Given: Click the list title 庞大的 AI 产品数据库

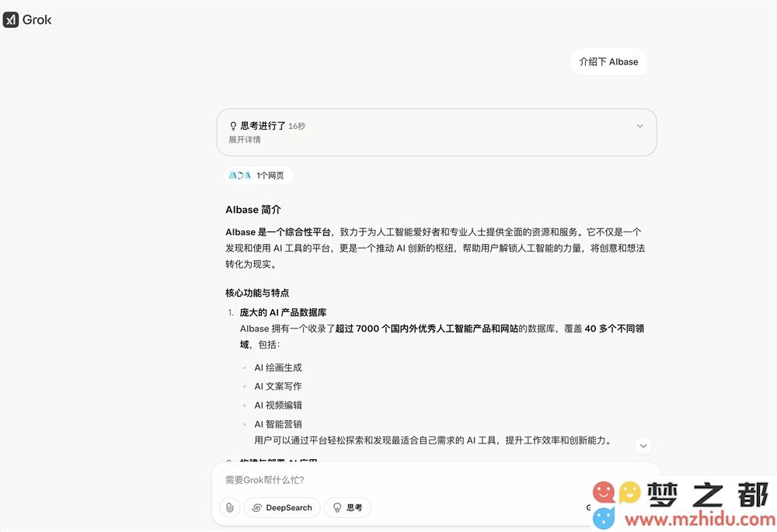Looking at the screenshot, I should [x=283, y=312].
